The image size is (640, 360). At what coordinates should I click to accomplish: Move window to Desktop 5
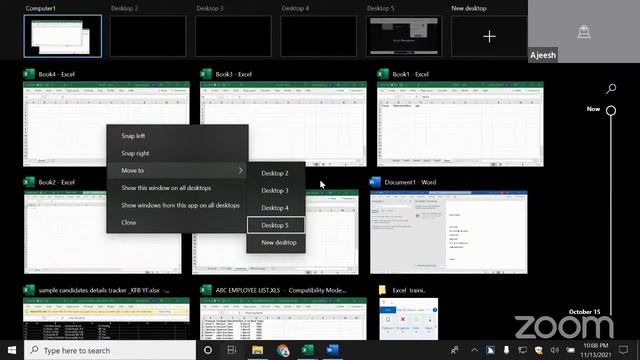[x=276, y=225]
